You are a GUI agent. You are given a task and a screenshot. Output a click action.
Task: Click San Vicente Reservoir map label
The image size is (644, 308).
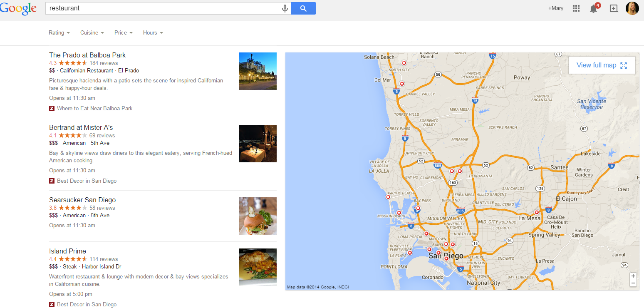point(592,104)
